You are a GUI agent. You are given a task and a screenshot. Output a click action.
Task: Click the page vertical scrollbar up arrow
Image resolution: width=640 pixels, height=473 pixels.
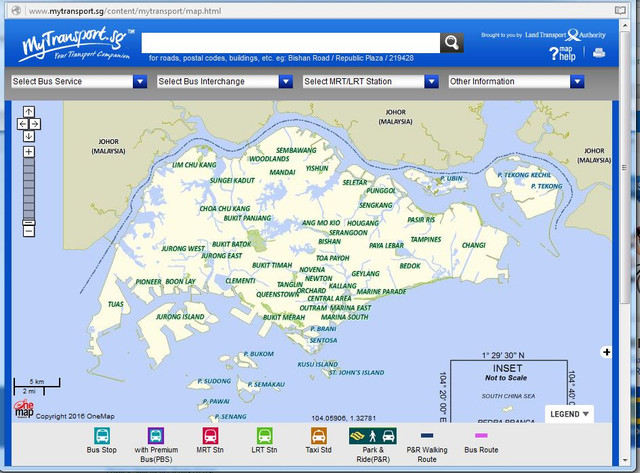coord(625,25)
